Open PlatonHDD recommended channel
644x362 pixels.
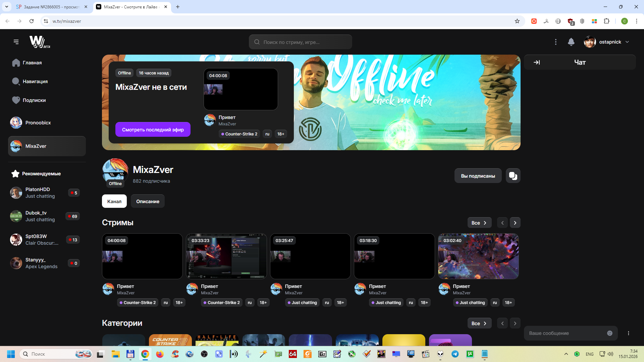click(x=38, y=192)
